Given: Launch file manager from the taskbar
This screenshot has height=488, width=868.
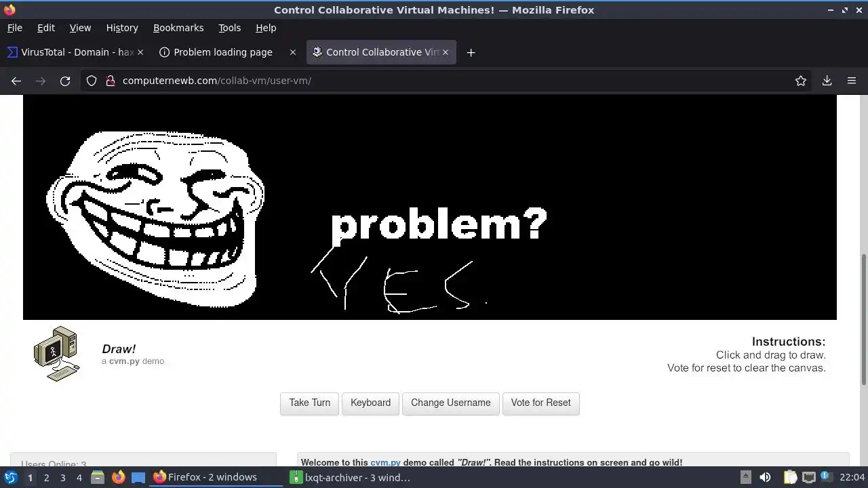Looking at the screenshot, I should 98,477.
